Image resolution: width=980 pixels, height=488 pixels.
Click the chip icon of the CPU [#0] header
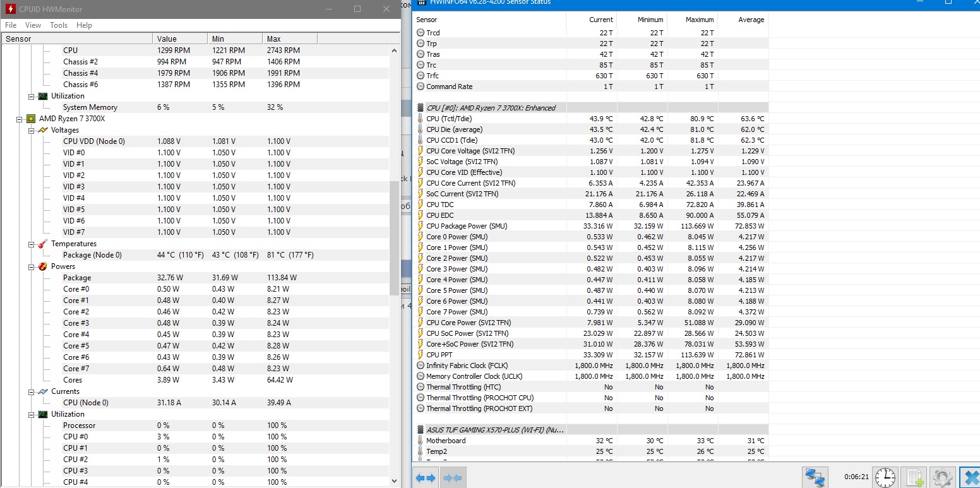point(421,108)
